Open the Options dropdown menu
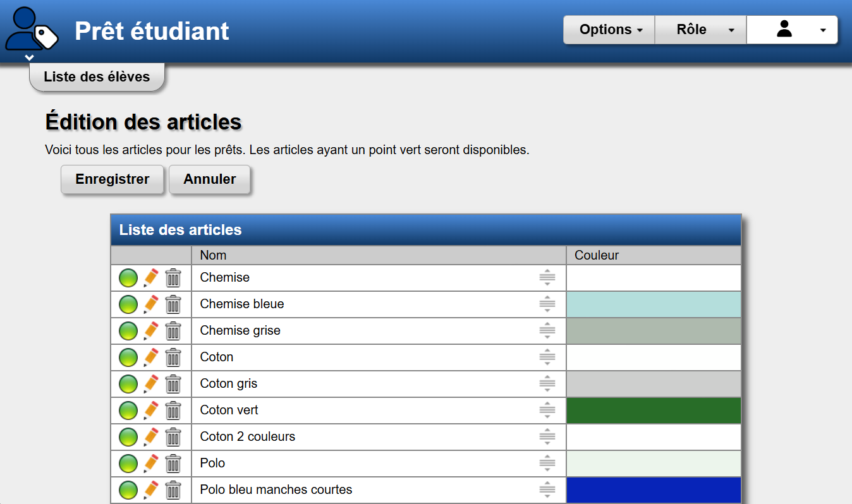Image resolution: width=852 pixels, height=504 pixels. click(609, 30)
